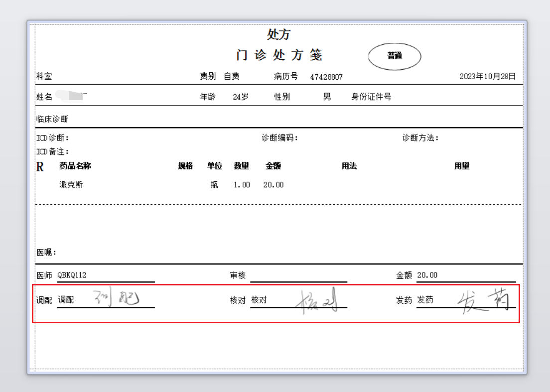The height and width of the screenshot is (392, 550).
Task: Click the "用法" column header
Action: [x=349, y=166]
